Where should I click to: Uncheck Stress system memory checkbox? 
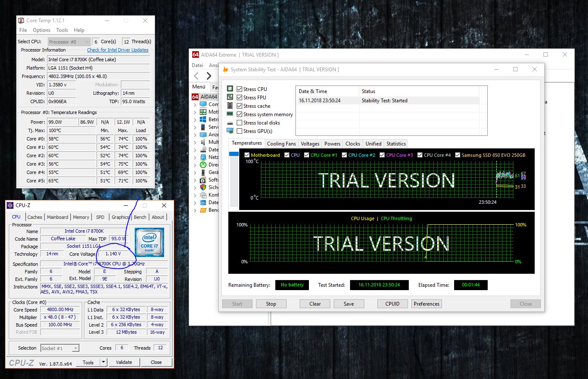239,114
